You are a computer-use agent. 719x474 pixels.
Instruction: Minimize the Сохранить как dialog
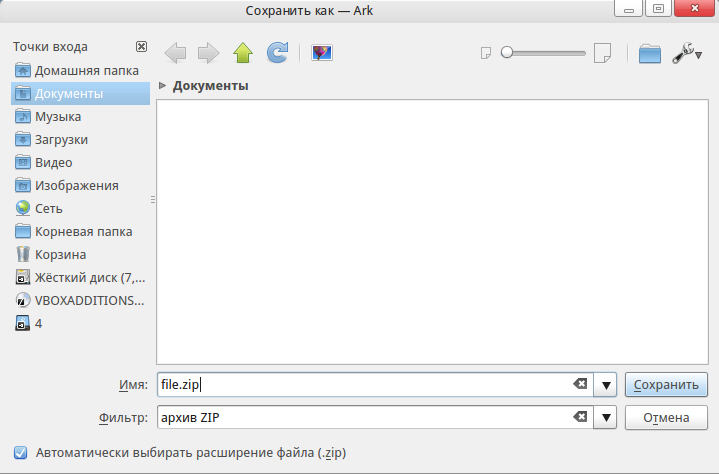pos(628,8)
